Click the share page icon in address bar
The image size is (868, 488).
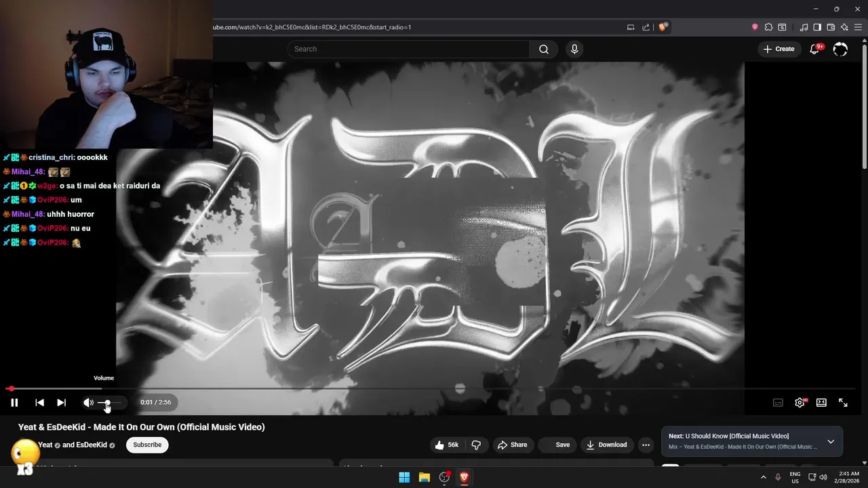pyautogui.click(x=646, y=27)
